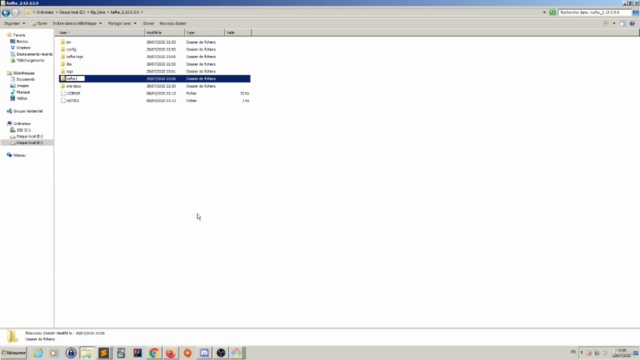Jump to Disque local (E:) in the breadcrumb
Image resolution: width=640 pixels, height=360 pixels.
[72, 13]
